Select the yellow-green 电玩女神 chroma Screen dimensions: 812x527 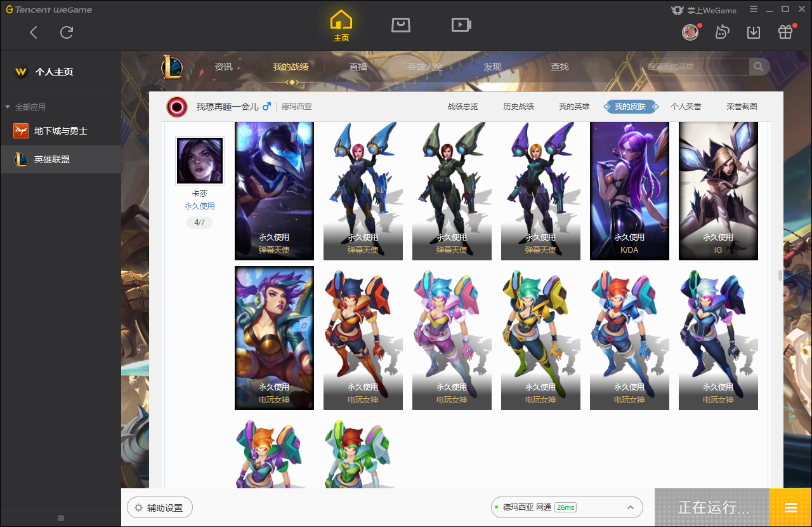click(540, 338)
